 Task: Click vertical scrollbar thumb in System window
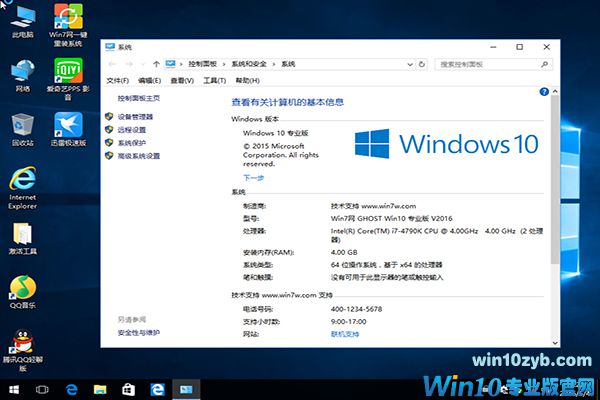pos(555,180)
